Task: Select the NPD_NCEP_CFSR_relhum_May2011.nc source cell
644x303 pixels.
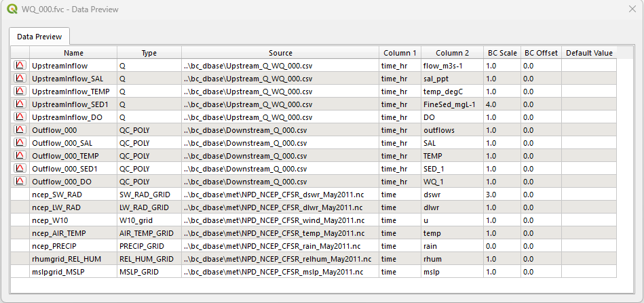Action: 280,259
